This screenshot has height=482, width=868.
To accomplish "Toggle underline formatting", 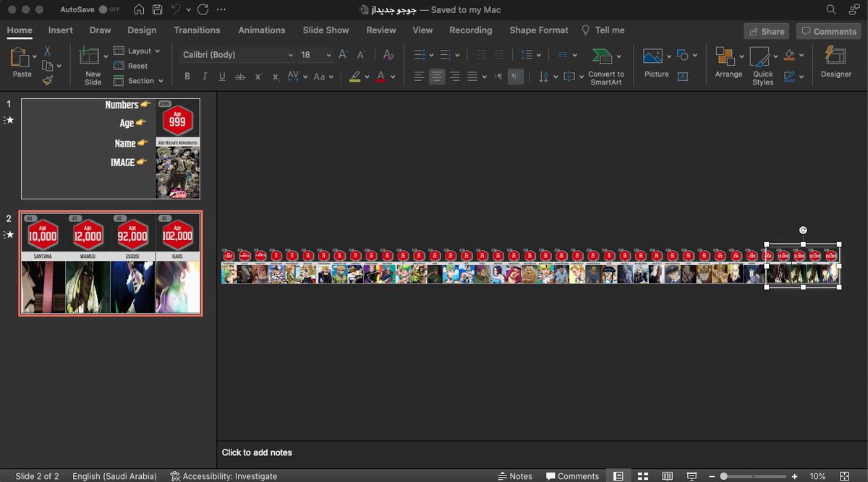I will pos(222,77).
